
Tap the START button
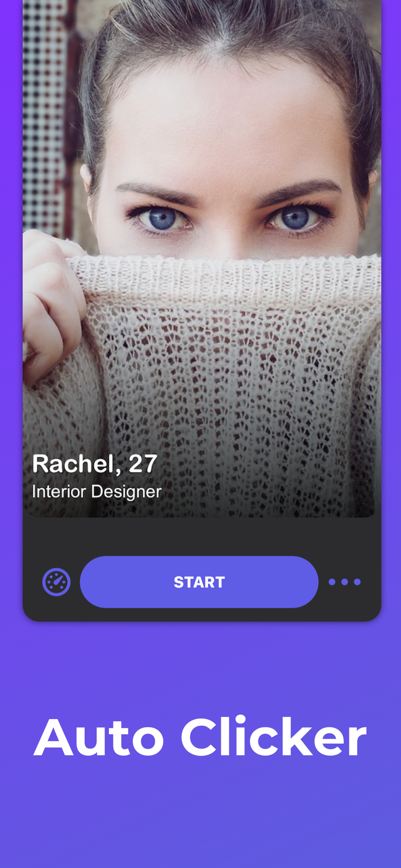pyautogui.click(x=199, y=582)
